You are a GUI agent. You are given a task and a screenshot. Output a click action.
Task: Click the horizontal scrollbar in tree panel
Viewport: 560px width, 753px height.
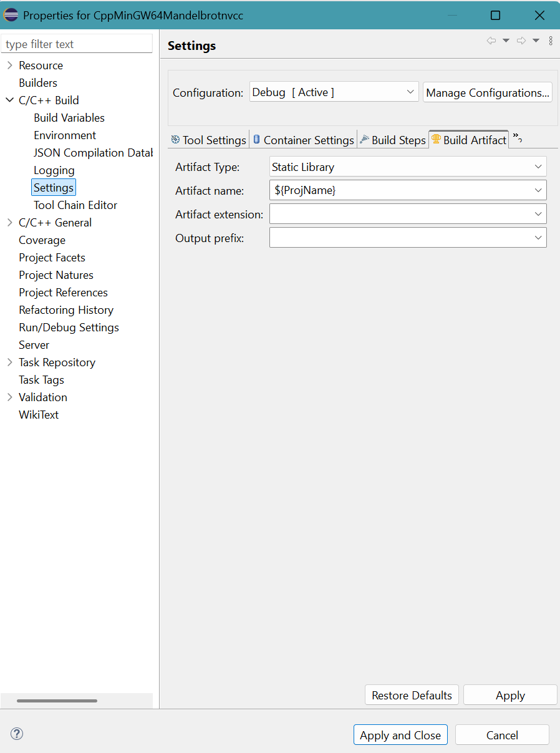(x=57, y=701)
